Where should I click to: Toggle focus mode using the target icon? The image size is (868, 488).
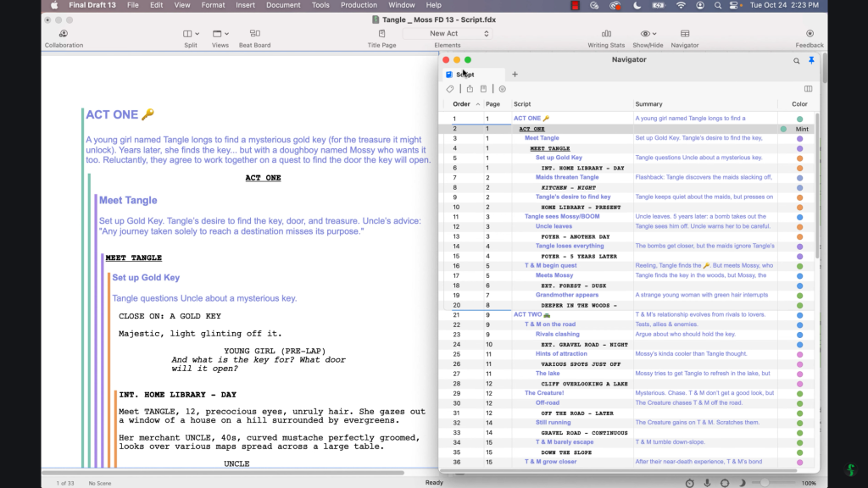[x=725, y=483]
